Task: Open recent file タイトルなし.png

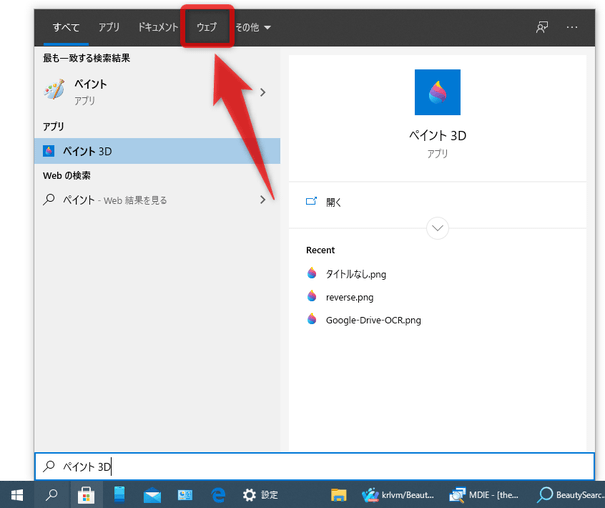Action: tap(355, 274)
